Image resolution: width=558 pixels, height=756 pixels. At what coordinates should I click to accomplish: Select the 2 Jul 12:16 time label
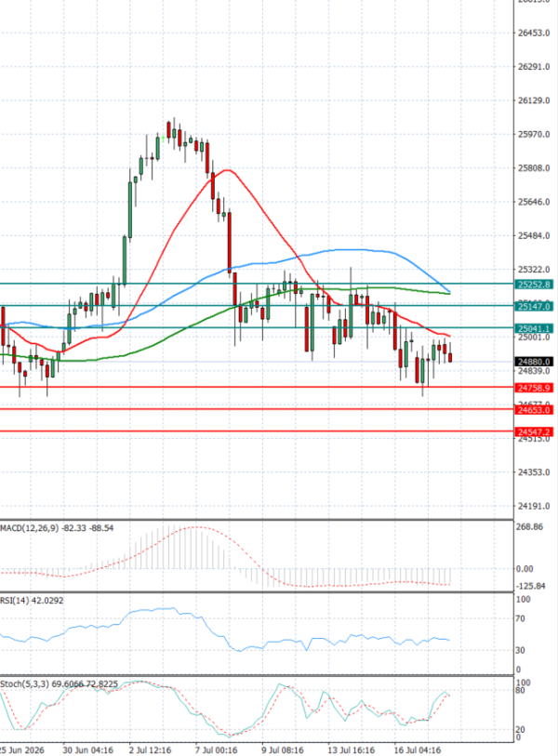click(x=150, y=749)
